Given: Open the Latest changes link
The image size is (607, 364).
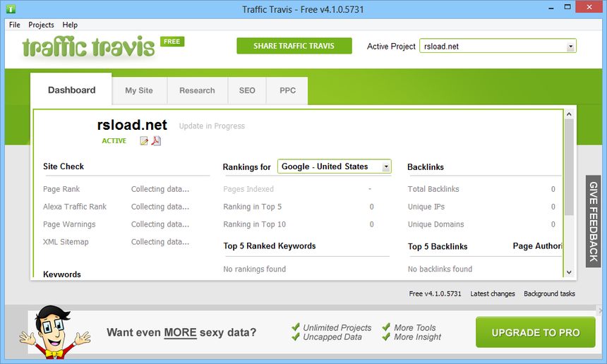Looking at the screenshot, I should (493, 293).
